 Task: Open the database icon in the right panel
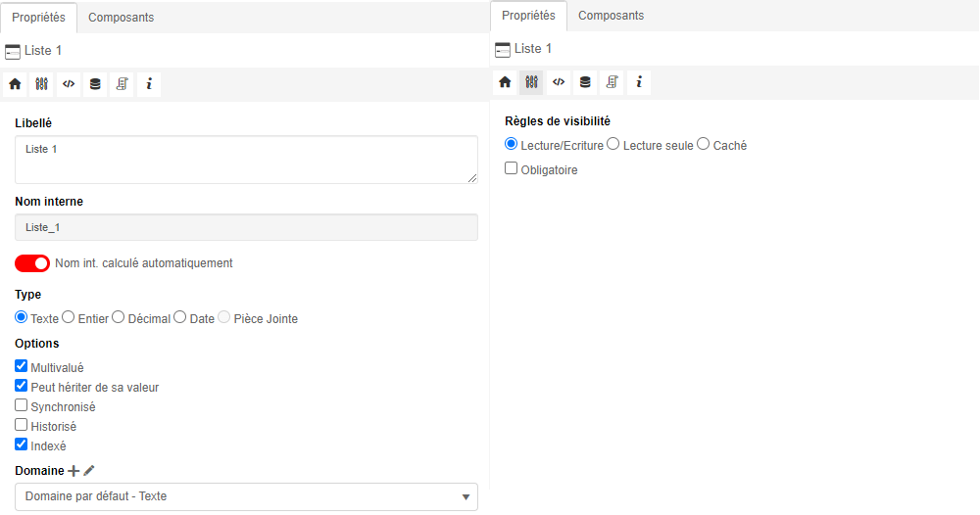click(585, 82)
